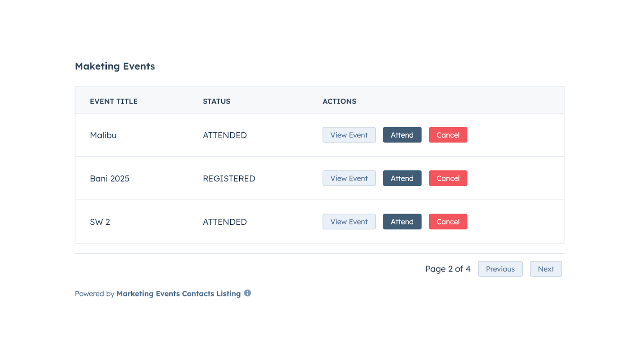Cancel the Malibu event registration
The width and height of the screenshot is (644, 362).
(x=448, y=135)
